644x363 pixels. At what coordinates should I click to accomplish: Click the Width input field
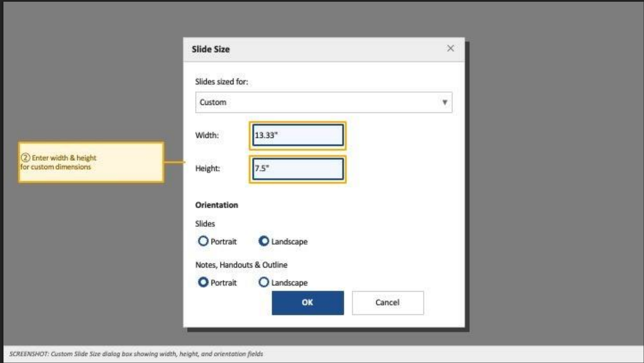pyautogui.click(x=298, y=135)
